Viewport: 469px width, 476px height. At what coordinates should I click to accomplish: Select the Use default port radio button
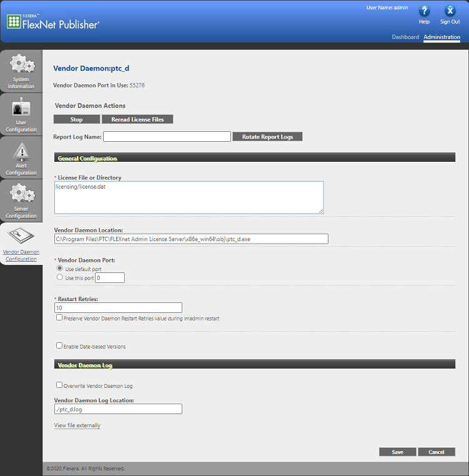60,269
